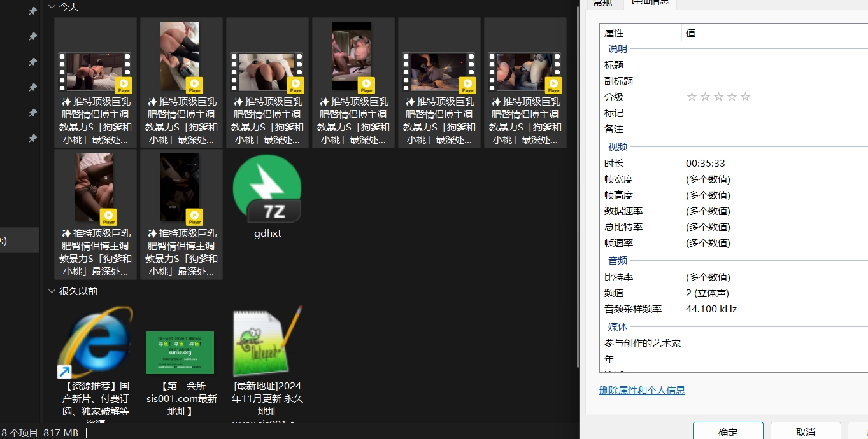Viewport: 868px width, 439px height.
Task: Click the 备注 value field
Action: 764,129
